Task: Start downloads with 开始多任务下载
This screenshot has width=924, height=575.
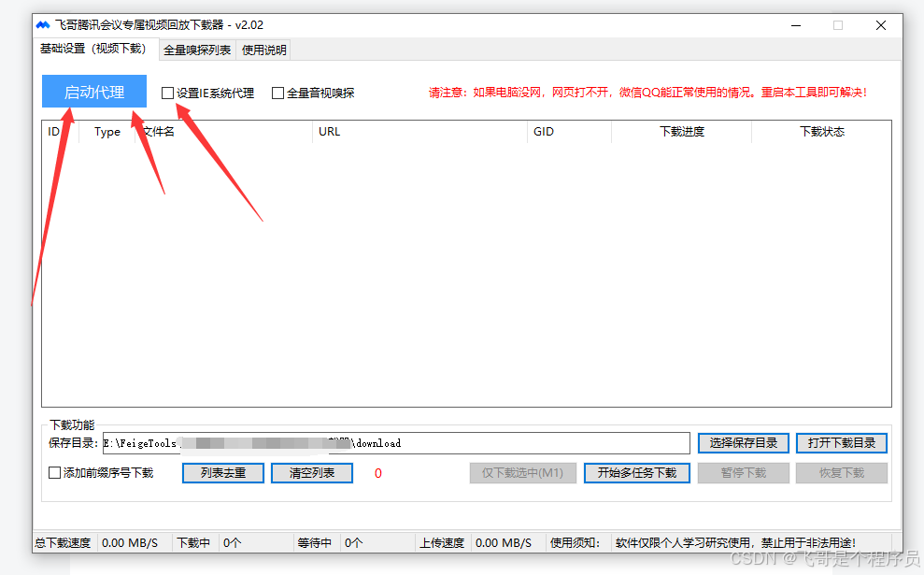Action: click(x=637, y=473)
